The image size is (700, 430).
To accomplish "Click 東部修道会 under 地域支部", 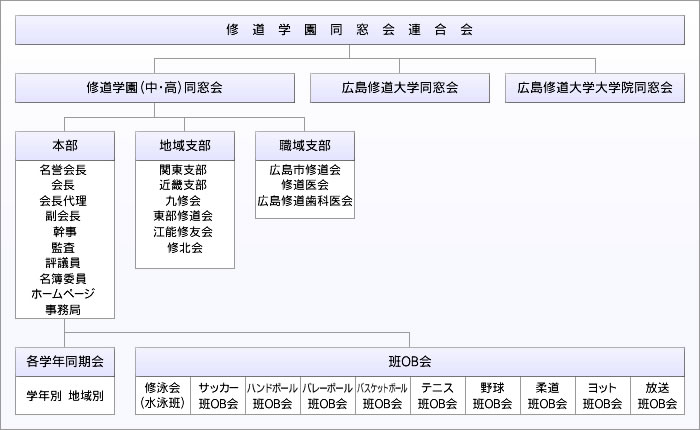I will (183, 216).
